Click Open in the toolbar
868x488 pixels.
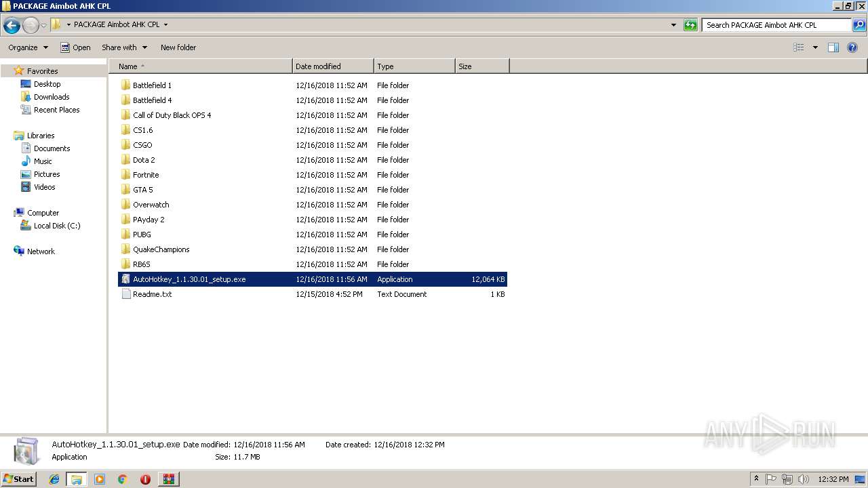(75, 47)
